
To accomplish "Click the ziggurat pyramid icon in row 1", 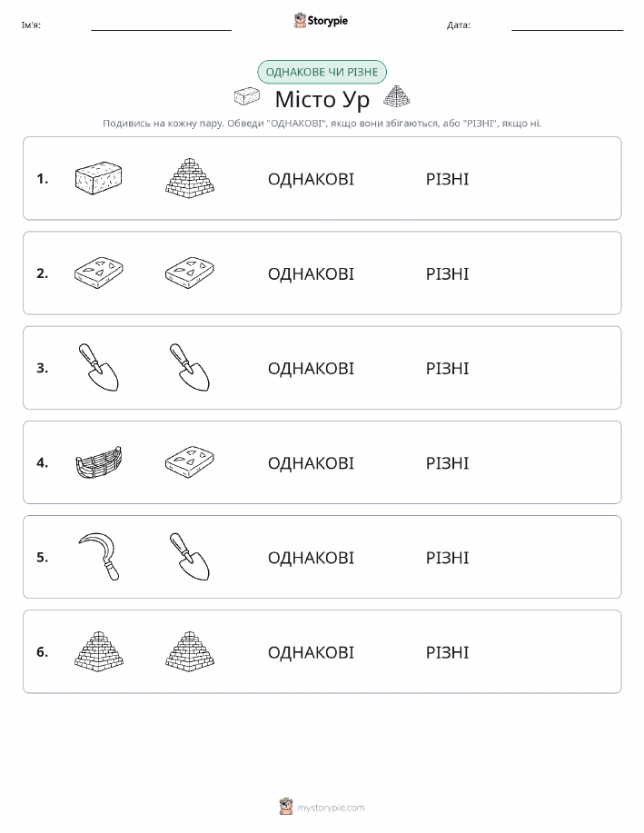I will [190, 178].
